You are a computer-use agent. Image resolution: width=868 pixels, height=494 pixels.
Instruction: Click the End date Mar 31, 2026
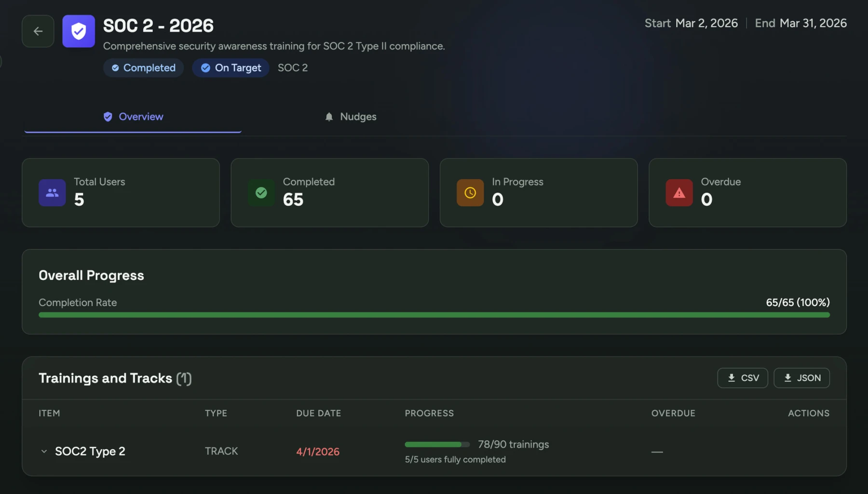813,23
